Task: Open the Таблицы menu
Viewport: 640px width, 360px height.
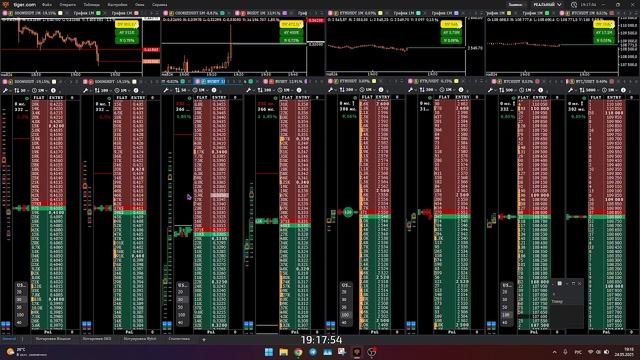Action: tap(91, 4)
